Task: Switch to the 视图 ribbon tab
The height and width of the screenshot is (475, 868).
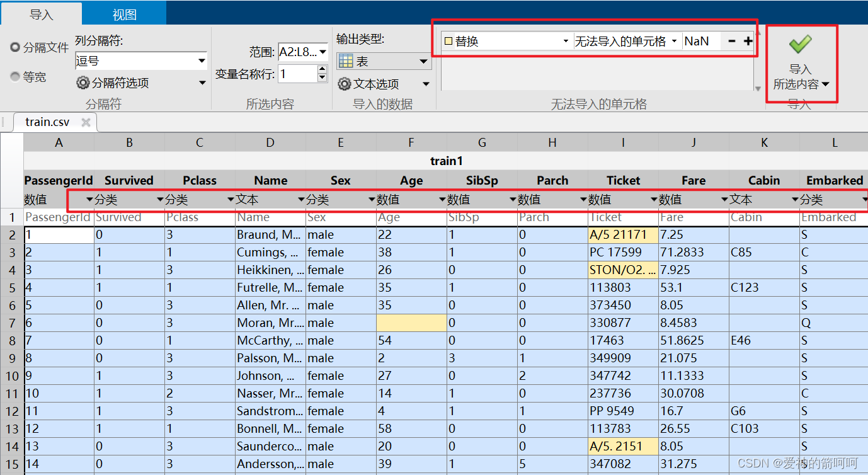Action: 125,14
